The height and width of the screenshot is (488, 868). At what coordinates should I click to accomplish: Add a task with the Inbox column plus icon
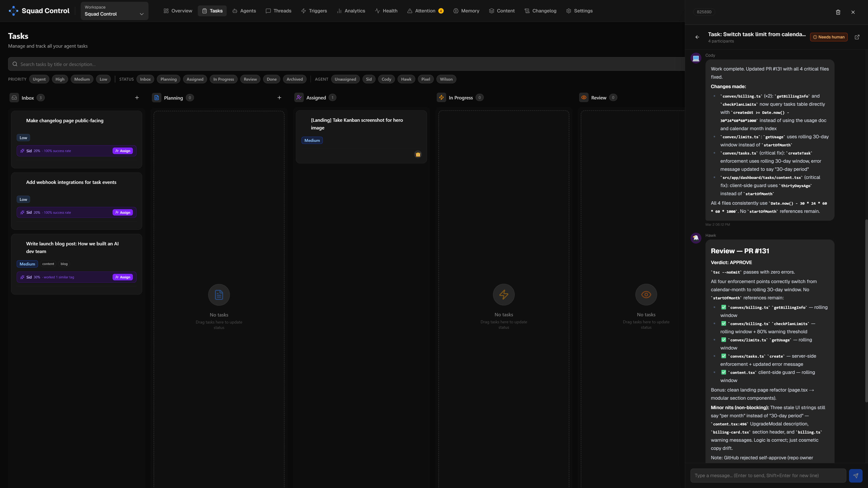point(137,98)
